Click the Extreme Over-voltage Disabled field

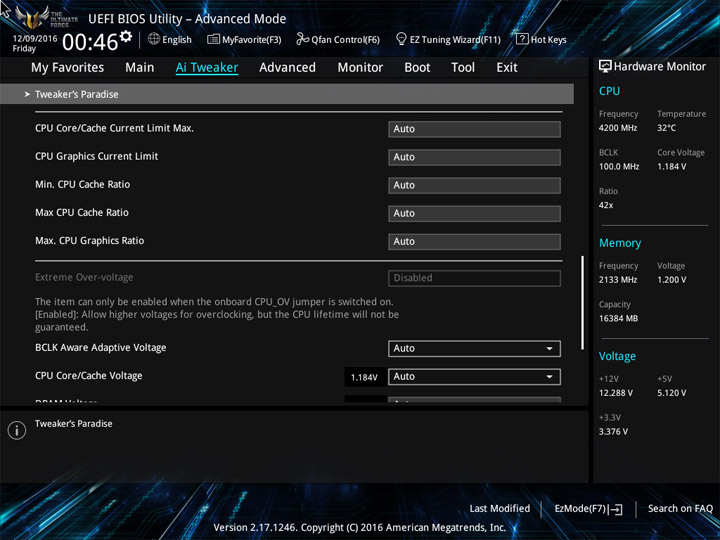[x=474, y=278]
